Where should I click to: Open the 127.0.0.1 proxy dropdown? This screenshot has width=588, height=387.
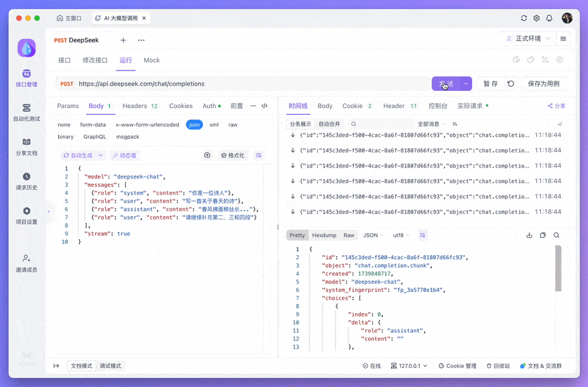409,366
